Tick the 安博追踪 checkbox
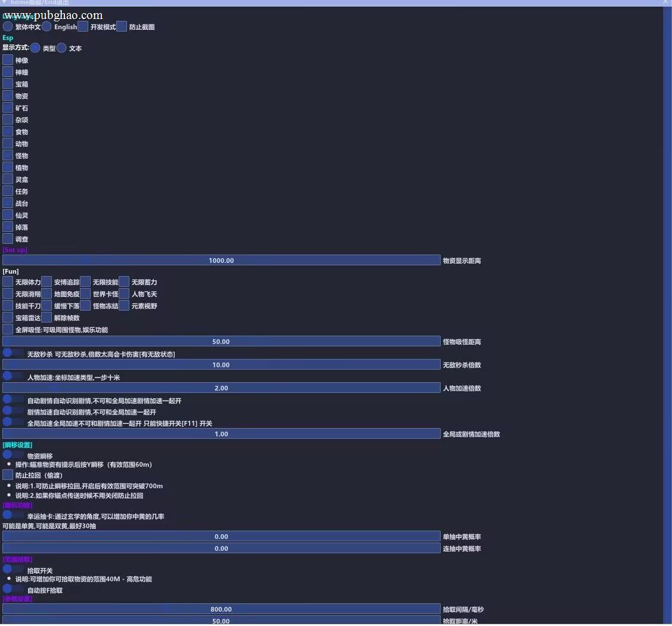Screen dimensions: 672x626 pyautogui.click(x=47, y=282)
